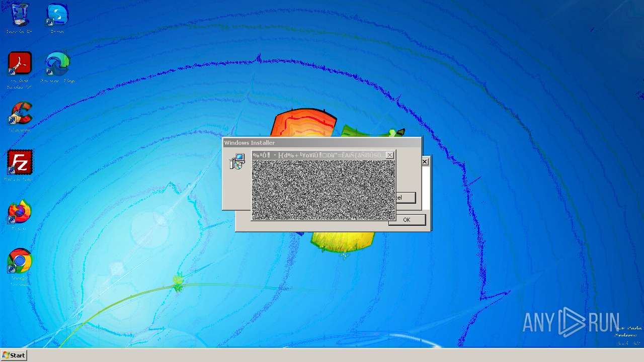The image size is (644, 362).
Task: Launch Microsoft Edge desktop shortcut
Action: click(57, 67)
